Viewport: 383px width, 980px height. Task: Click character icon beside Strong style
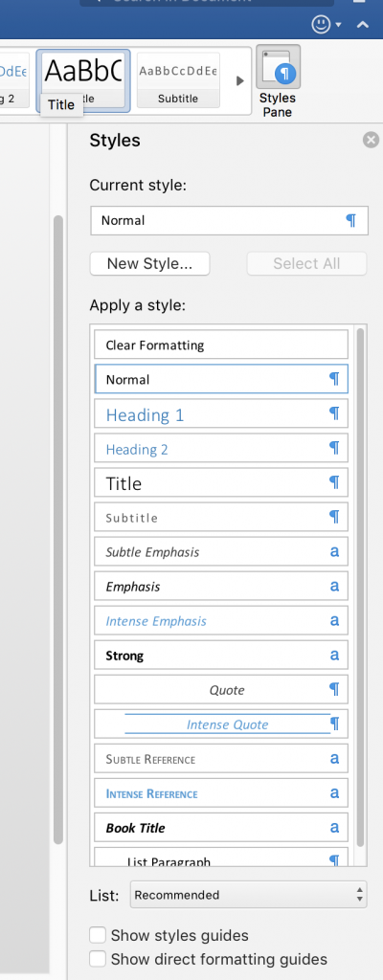tap(334, 655)
